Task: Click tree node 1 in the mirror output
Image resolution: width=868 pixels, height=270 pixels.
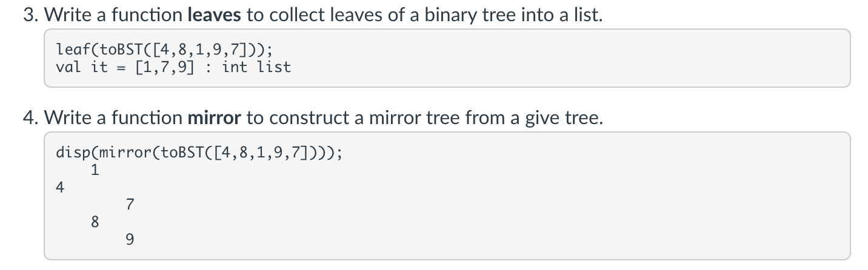Action: pos(95,170)
